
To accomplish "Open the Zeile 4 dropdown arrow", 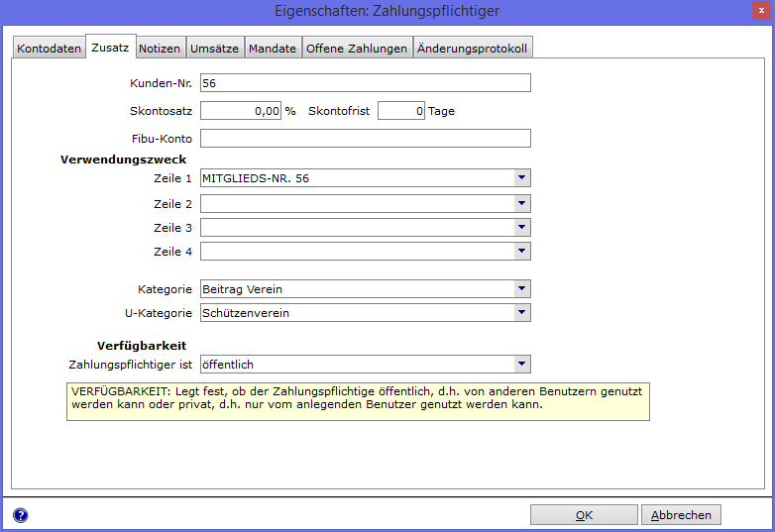I will [521, 251].
